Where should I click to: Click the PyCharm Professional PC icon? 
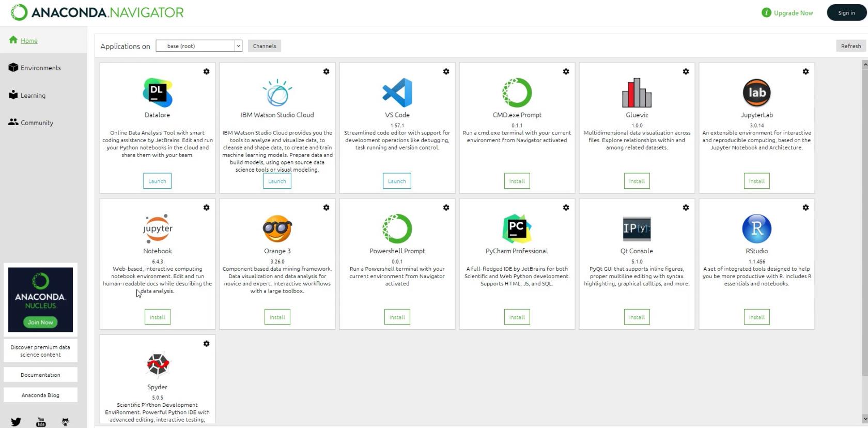tap(517, 228)
